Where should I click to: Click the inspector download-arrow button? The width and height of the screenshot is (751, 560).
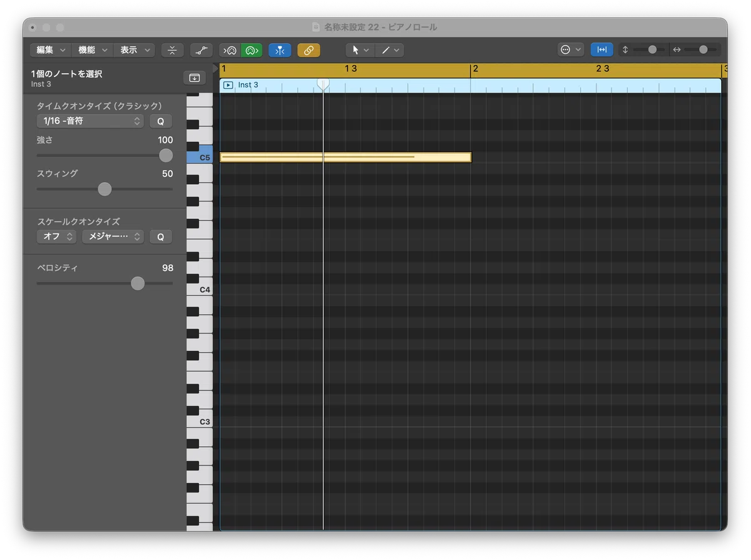[195, 78]
